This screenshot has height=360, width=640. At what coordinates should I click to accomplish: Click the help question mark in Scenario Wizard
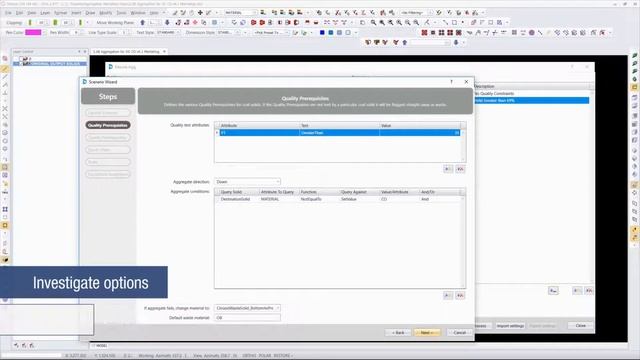tap(451, 82)
